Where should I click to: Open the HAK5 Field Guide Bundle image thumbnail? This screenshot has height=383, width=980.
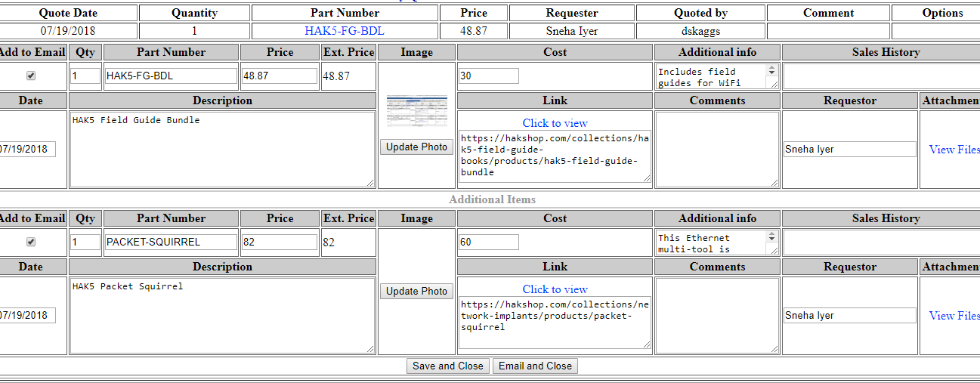[417, 111]
